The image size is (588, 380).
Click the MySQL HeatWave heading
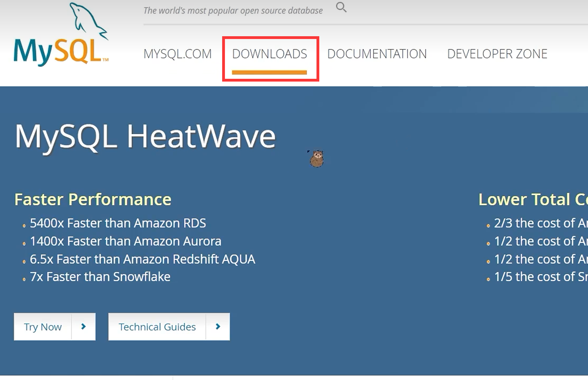pyautogui.click(x=145, y=137)
